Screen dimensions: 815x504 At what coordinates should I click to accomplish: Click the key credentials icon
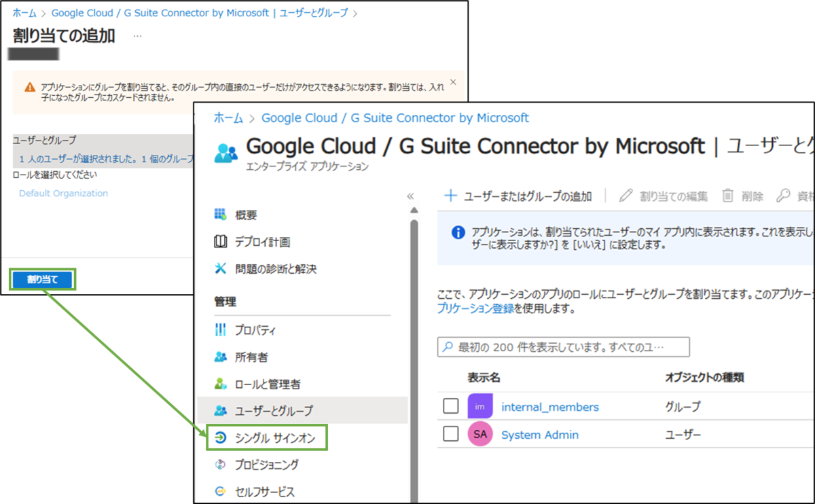(x=783, y=196)
